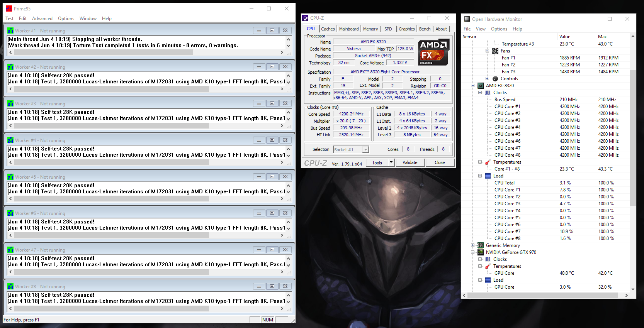Image resolution: width=644 pixels, height=328 pixels.
Task: Select the Fan #2 sensor row
Action: click(x=546, y=65)
